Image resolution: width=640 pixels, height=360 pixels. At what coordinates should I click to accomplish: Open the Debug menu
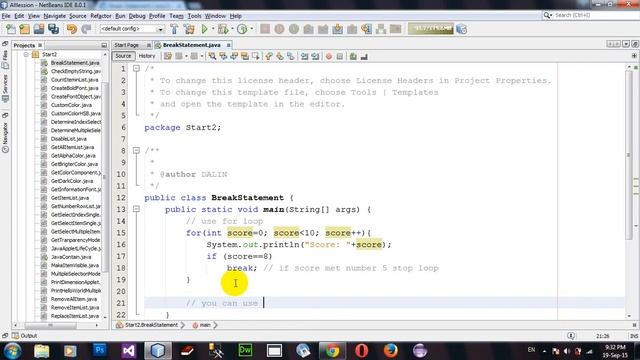pos(137,16)
